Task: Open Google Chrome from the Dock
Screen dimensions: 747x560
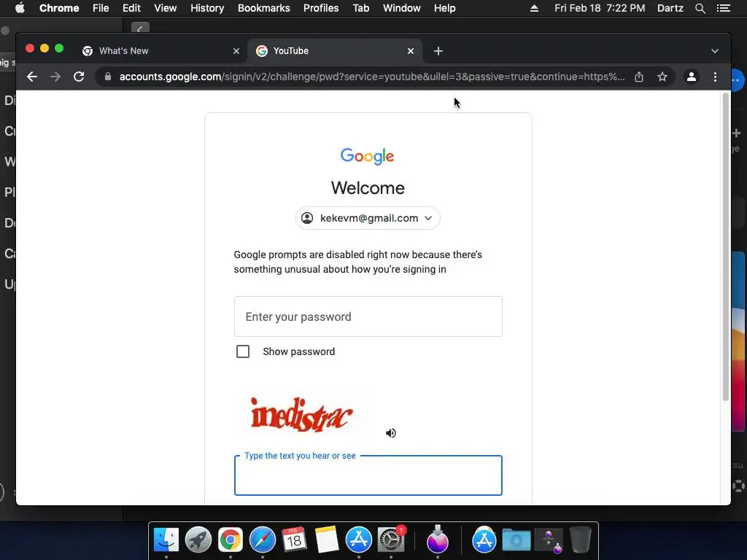Action: click(x=230, y=540)
